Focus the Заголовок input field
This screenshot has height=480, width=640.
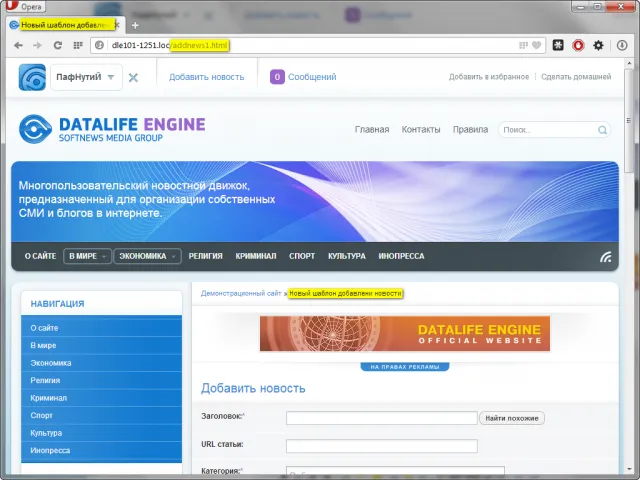(x=382, y=418)
